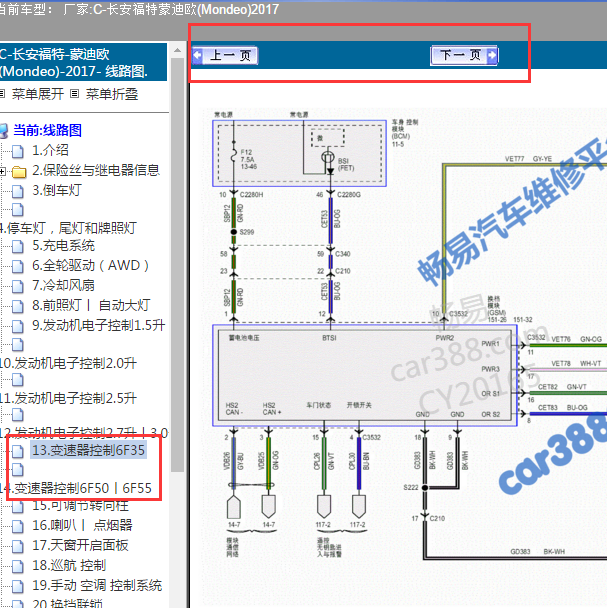Viewport: 607px width, 608px height.
Task: Click page icon beside 13.变速器控制6F35
Action: pyautogui.click(x=17, y=451)
